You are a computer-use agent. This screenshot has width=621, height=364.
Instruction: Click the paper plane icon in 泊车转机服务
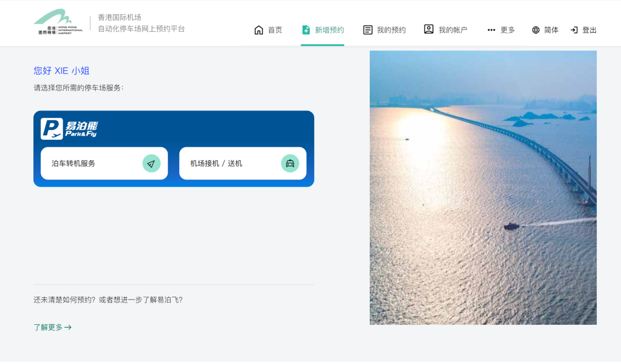[151, 163]
